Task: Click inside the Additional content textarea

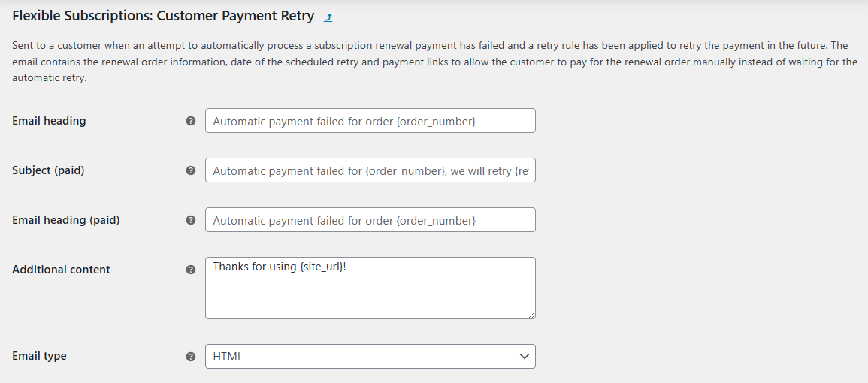Action: [x=370, y=293]
